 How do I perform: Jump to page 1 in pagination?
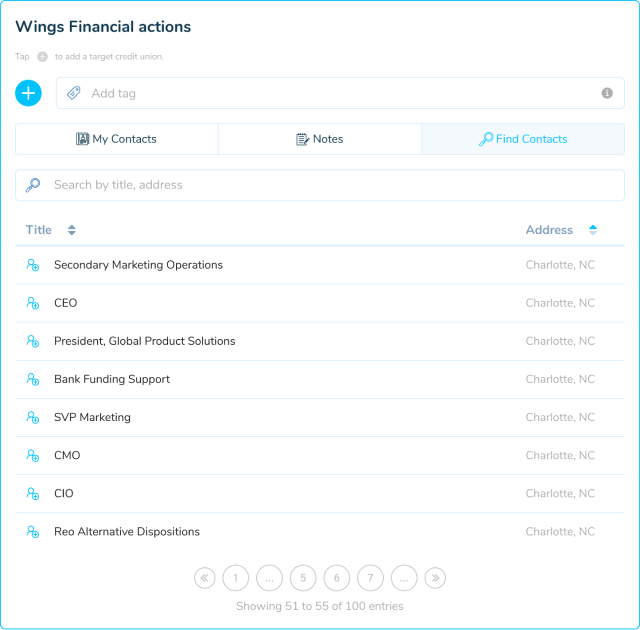[236, 578]
